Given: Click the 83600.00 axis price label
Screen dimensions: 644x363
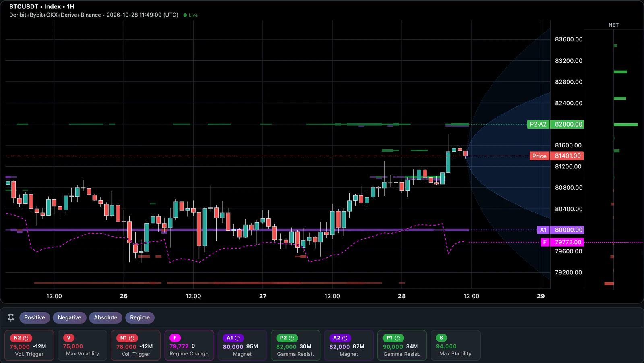Looking at the screenshot, I should point(569,39).
